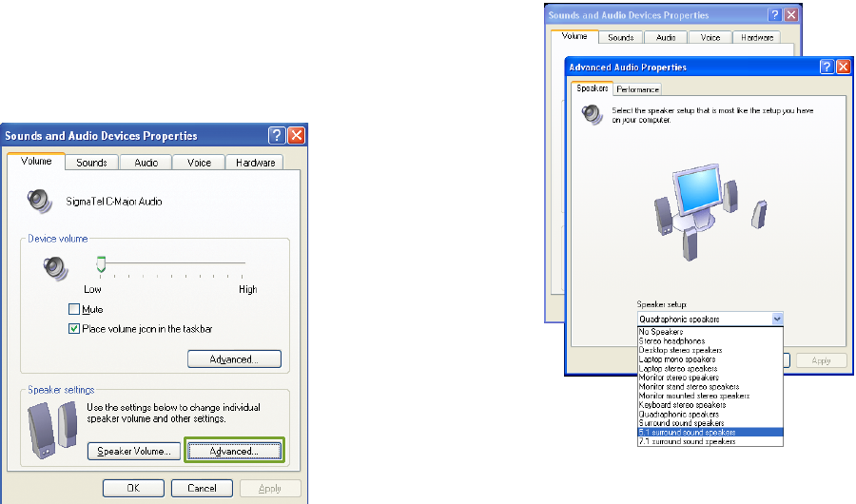This screenshot has height=504, width=856.
Task: Click Audio tab in the background window at right
Action: [x=666, y=38]
